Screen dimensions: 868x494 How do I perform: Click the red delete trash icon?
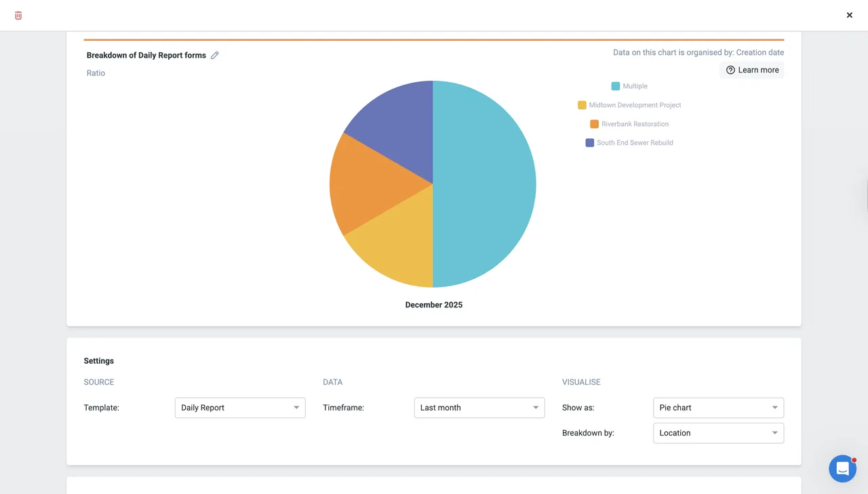pyautogui.click(x=18, y=16)
